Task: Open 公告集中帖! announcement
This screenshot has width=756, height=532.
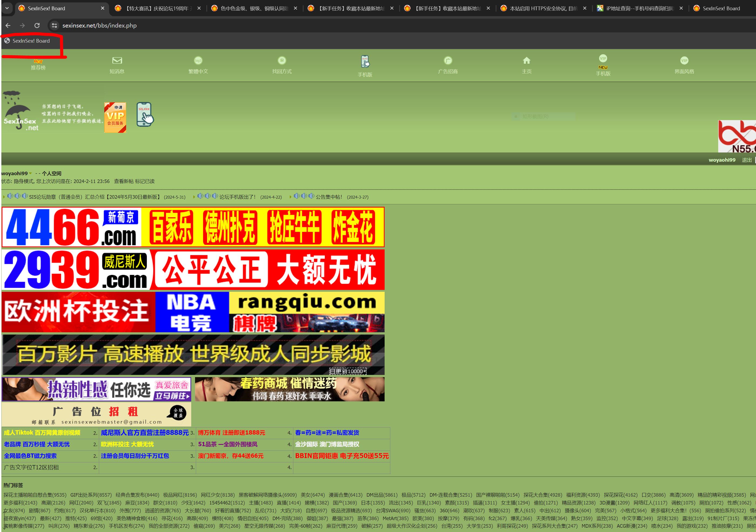Action: coord(329,197)
